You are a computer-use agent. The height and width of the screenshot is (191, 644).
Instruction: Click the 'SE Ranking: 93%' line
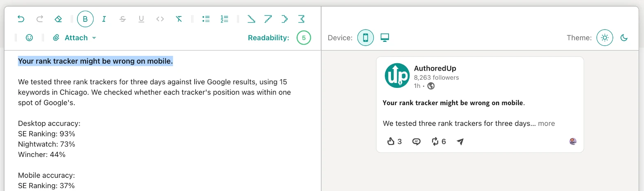(x=46, y=134)
